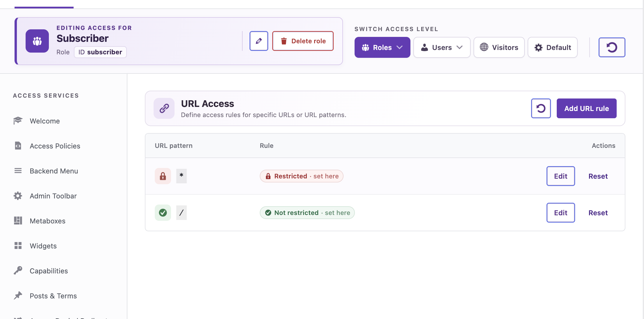Click the Metaboxes layout icon
Viewport: 644px width, 319px height.
pos(18,221)
